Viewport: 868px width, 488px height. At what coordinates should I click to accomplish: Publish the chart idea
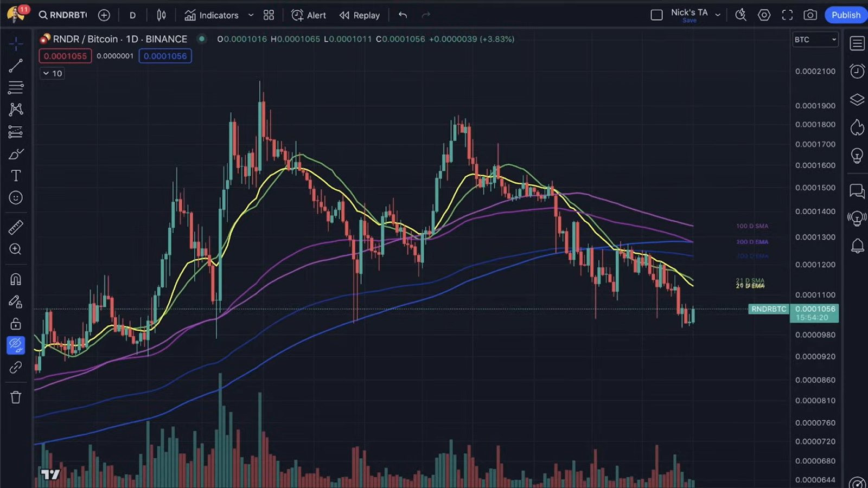pyautogui.click(x=846, y=15)
